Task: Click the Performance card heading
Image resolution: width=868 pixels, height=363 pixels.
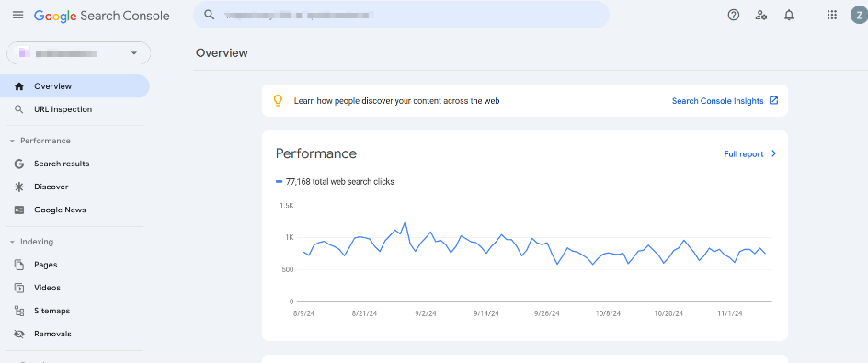Action: tap(316, 153)
